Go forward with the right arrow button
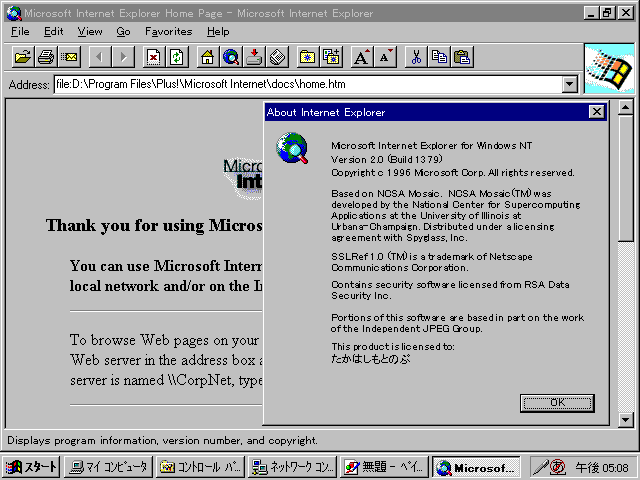This screenshot has width=640, height=480. (x=123, y=57)
